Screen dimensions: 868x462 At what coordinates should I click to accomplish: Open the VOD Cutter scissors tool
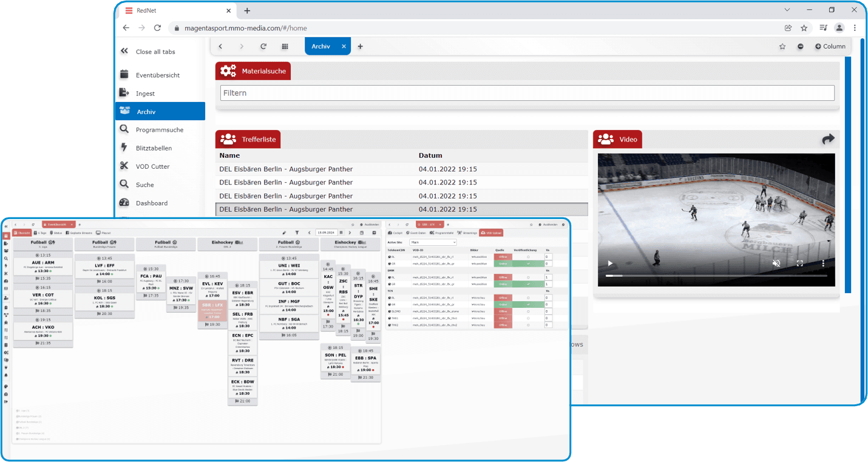[124, 166]
